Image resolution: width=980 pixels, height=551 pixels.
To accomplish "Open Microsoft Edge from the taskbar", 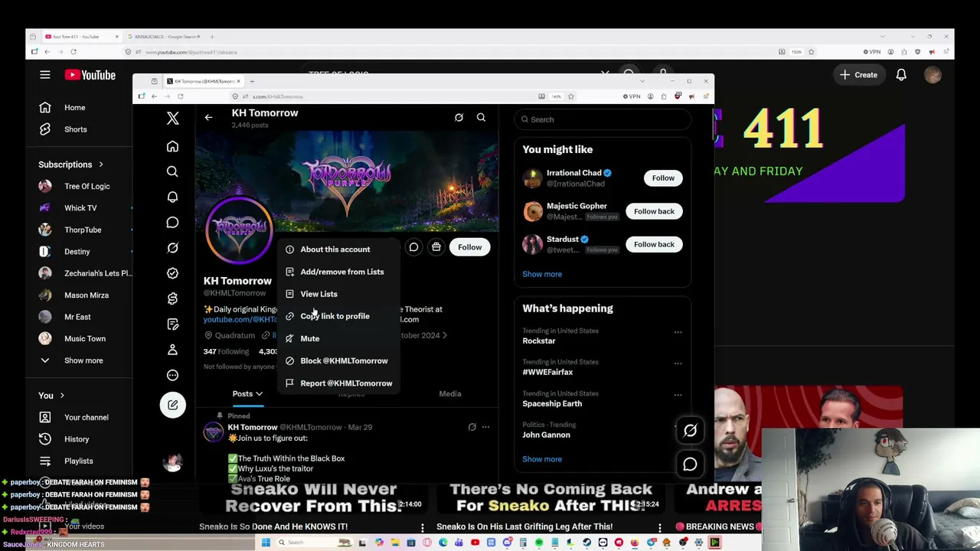I will [x=443, y=543].
